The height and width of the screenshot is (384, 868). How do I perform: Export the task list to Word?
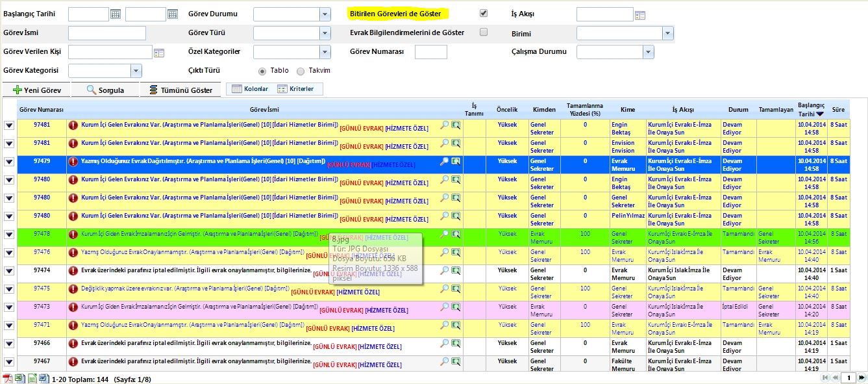pos(43,378)
